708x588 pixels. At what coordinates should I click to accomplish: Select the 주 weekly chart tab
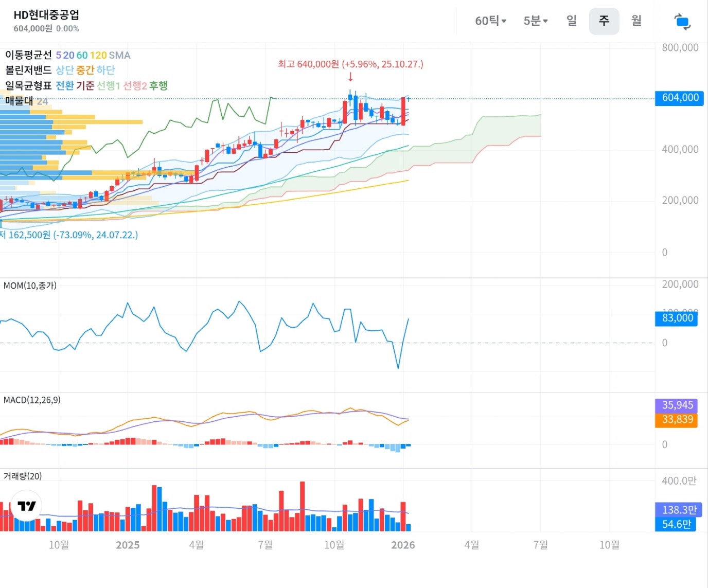604,21
